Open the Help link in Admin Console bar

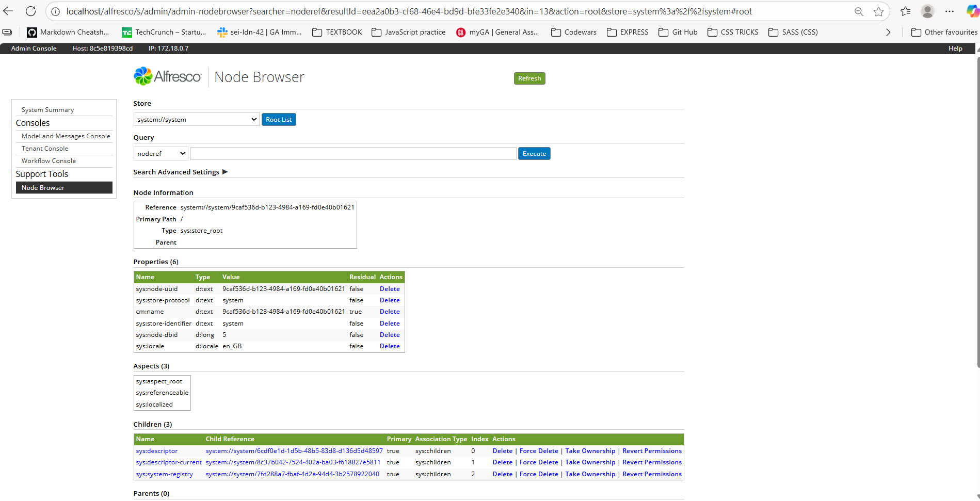[x=955, y=49]
